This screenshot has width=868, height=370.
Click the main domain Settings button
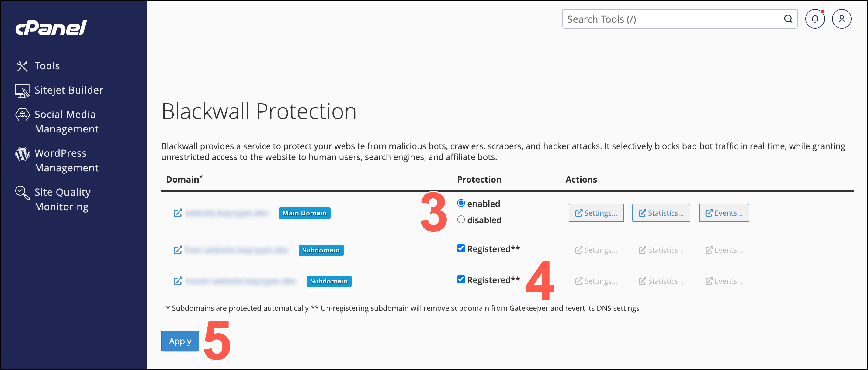click(596, 213)
